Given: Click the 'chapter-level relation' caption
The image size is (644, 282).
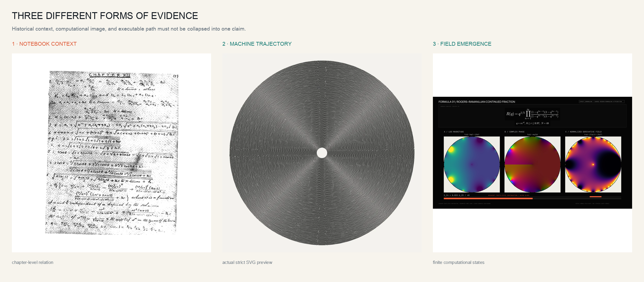Looking at the screenshot, I should (33, 262).
